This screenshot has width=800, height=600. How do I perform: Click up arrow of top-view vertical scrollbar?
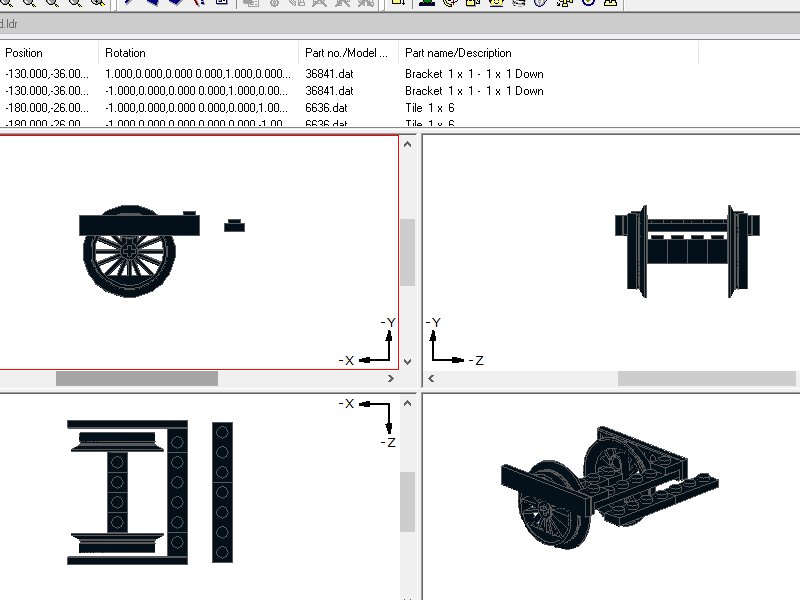pos(407,403)
